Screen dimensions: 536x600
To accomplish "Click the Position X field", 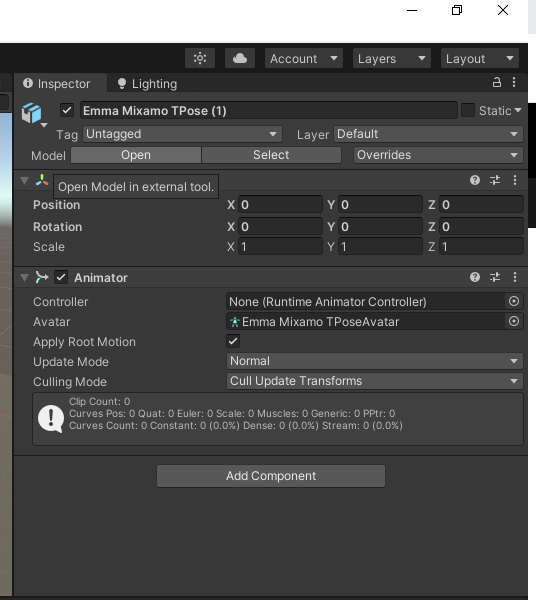I will pos(280,205).
